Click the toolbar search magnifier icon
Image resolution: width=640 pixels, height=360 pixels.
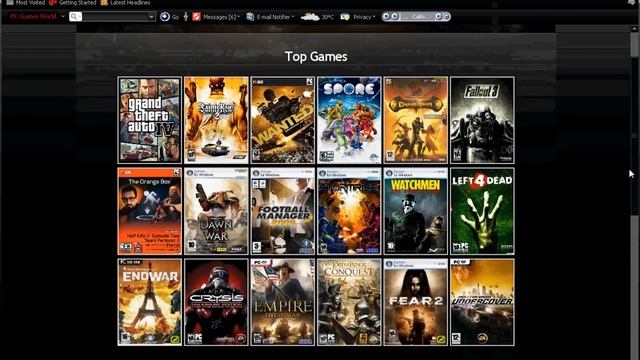(75, 17)
